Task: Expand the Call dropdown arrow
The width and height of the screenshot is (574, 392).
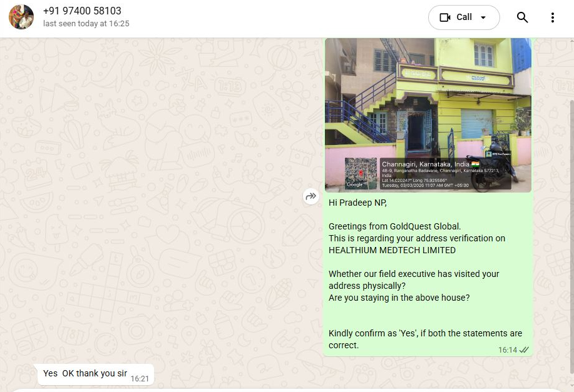Action: (483, 17)
